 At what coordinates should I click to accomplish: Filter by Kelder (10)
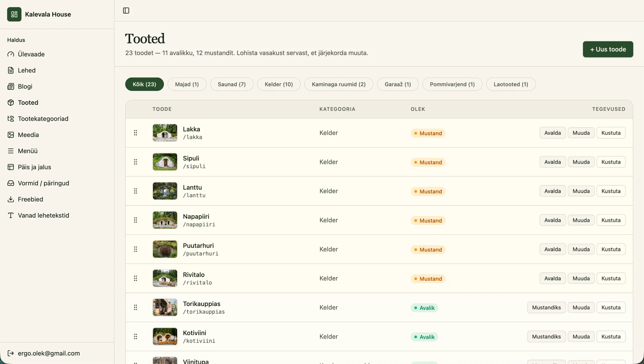[x=279, y=84]
